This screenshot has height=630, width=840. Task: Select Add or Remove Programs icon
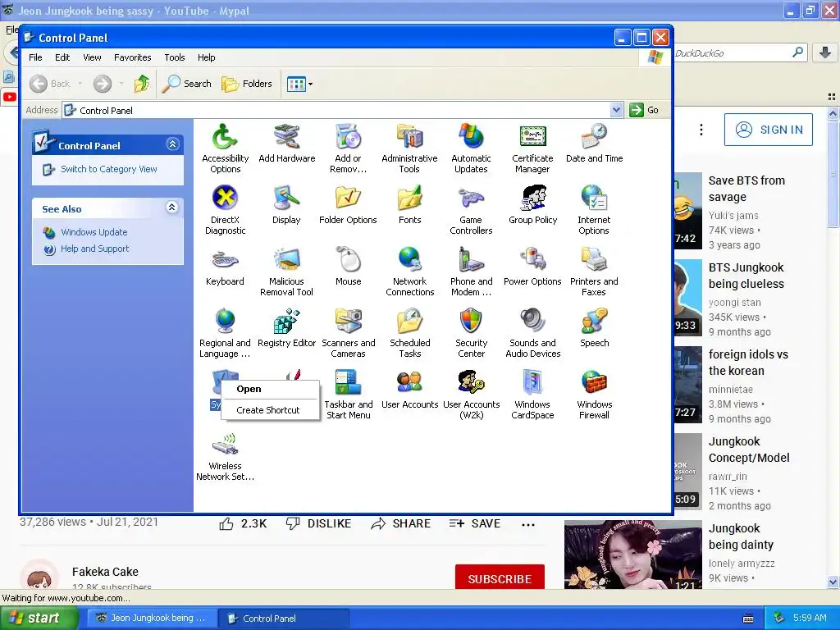coord(348,149)
